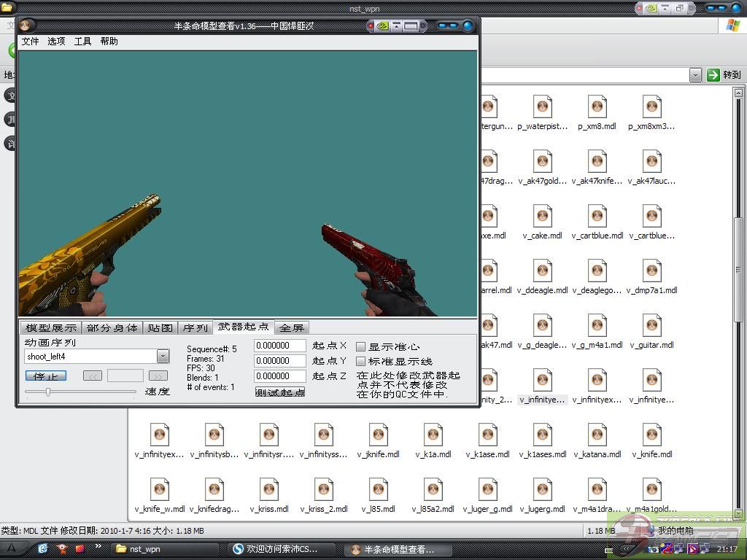The image size is (747, 560).
Task: Click the p_xm8.mdl file icon
Action: pos(597,107)
